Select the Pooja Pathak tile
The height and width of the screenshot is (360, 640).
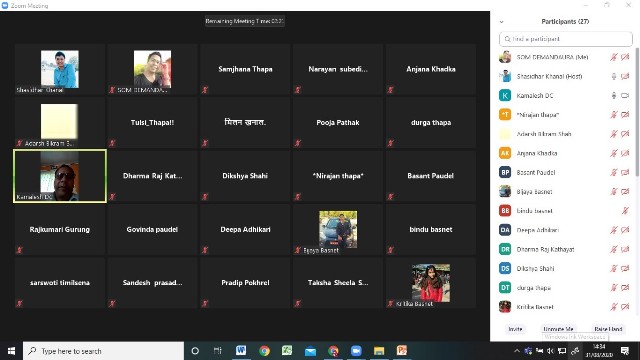coord(338,122)
